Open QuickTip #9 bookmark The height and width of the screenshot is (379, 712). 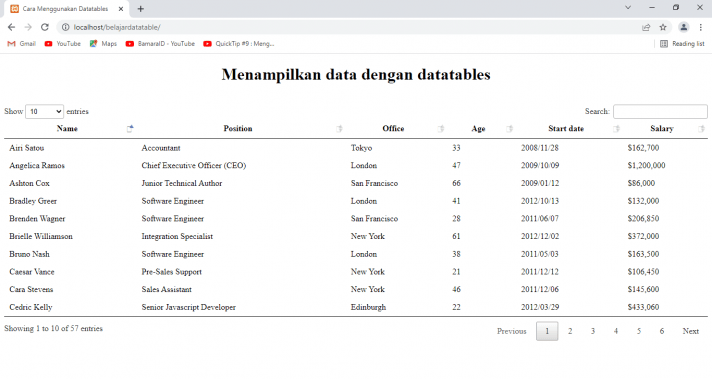pos(239,44)
